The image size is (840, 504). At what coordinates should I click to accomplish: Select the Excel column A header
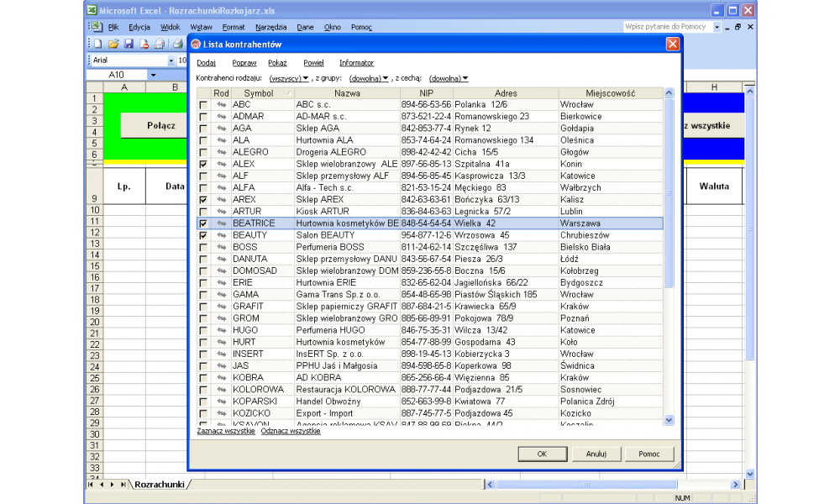coord(124,87)
